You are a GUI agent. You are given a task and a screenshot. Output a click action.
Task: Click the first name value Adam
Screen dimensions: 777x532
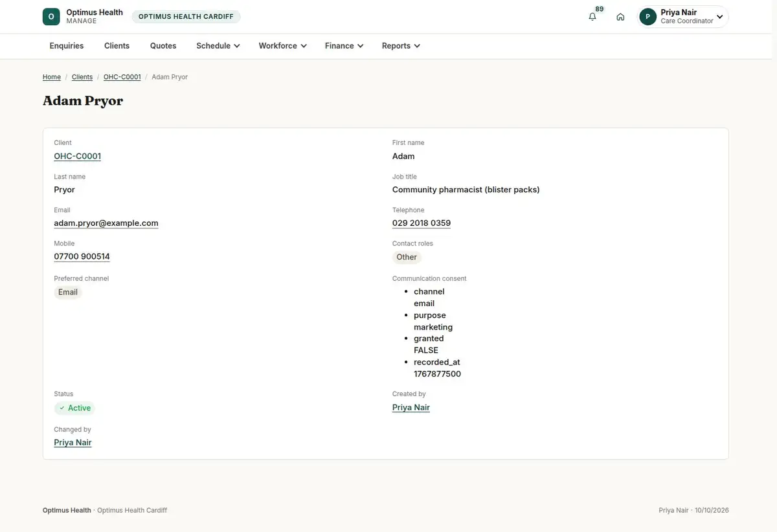point(403,156)
